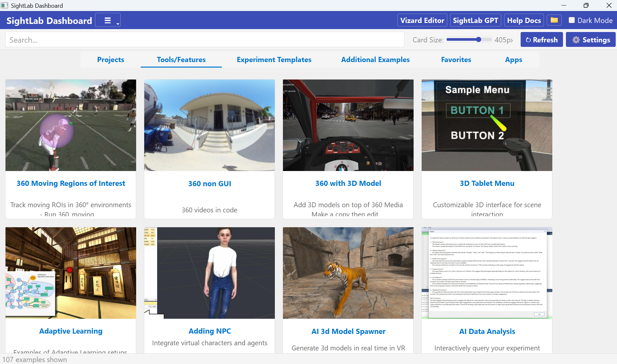Switch to the Projects tab
The width and height of the screenshot is (617, 364).
111,60
